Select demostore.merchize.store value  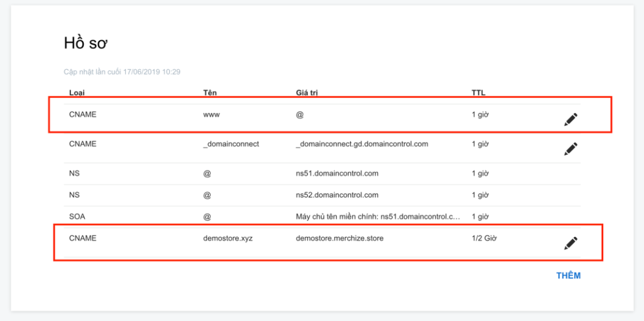click(340, 238)
